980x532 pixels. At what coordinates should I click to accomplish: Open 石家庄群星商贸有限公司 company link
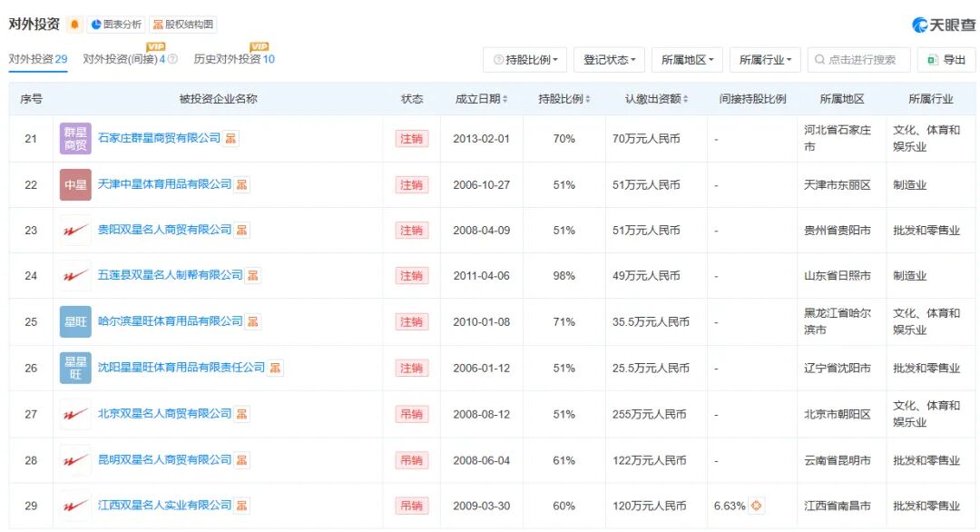pyautogui.click(x=160, y=138)
